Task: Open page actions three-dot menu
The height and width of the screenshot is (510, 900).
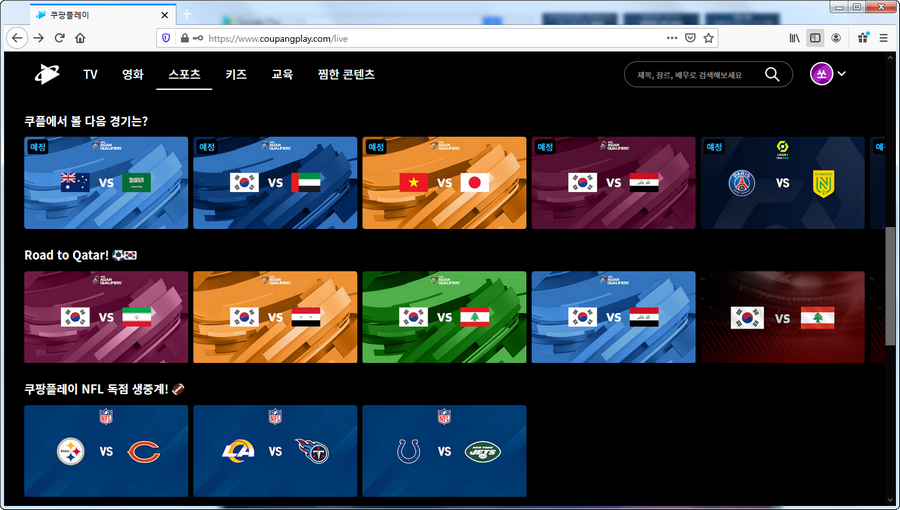Action: coord(672,38)
